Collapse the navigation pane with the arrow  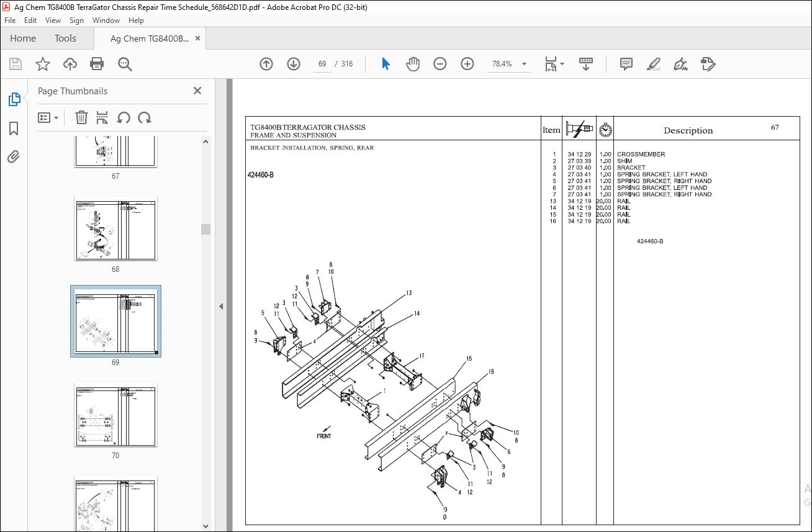[221, 306]
